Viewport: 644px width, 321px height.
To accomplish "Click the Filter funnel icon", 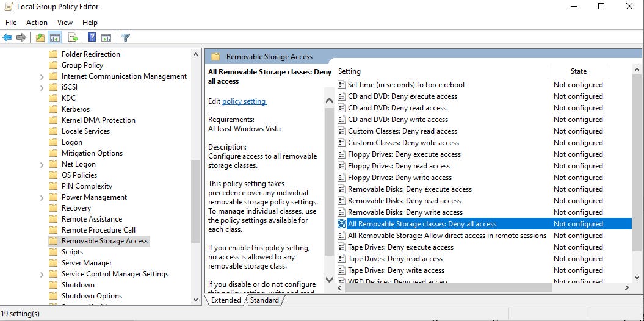I will pos(125,38).
